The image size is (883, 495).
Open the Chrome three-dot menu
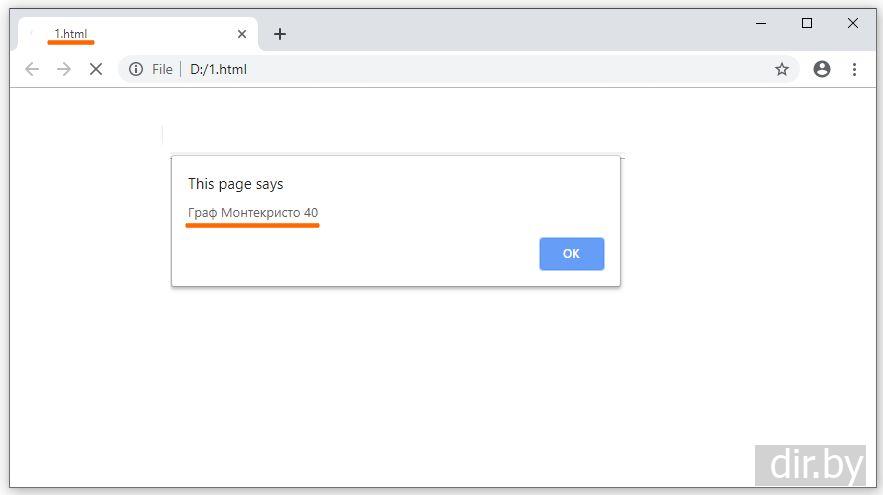(x=854, y=69)
